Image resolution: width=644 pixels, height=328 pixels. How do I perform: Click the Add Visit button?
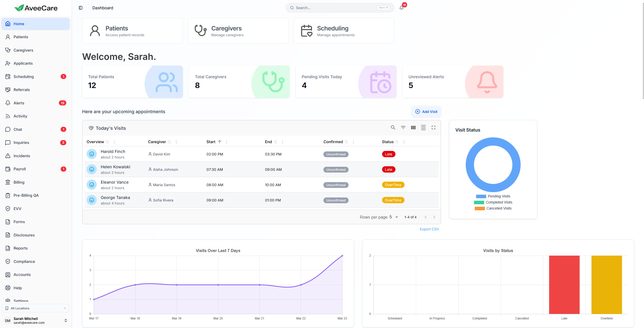click(426, 111)
